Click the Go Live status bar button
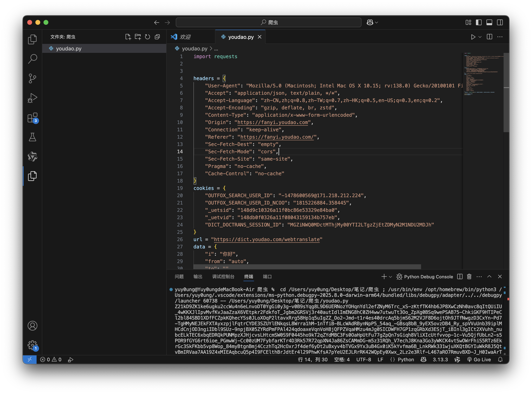 [x=479, y=359]
